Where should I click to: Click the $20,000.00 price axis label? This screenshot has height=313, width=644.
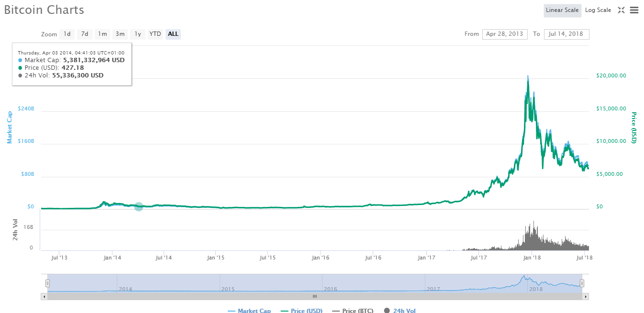coord(611,76)
